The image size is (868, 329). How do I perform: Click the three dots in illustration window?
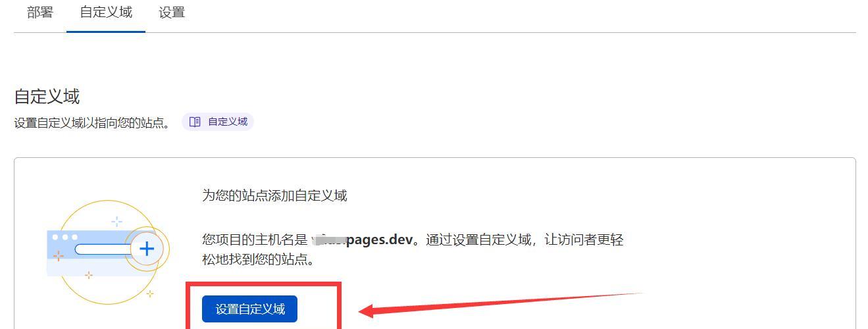point(64,237)
